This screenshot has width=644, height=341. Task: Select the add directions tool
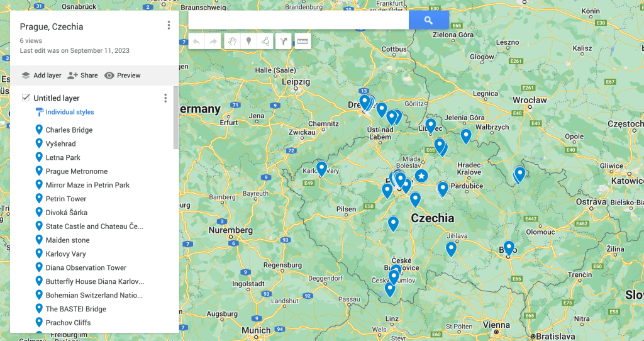tap(284, 42)
